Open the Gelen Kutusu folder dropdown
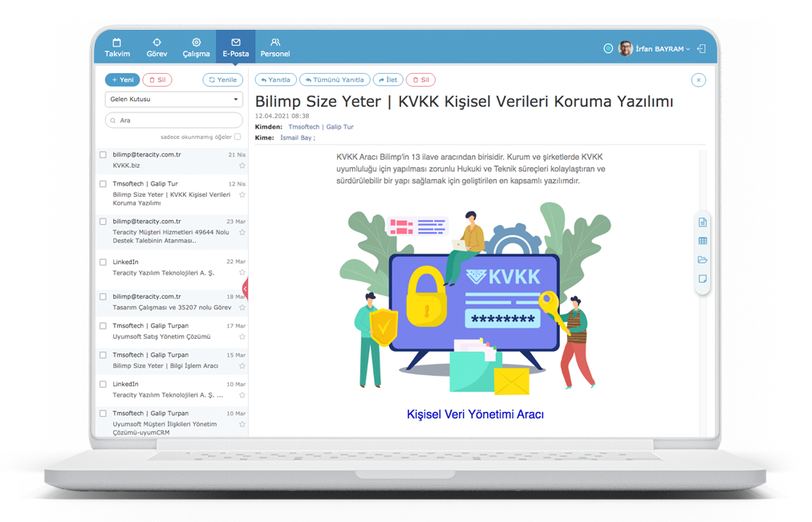Image resolution: width=812 pixels, height=522 pixels. click(173, 99)
